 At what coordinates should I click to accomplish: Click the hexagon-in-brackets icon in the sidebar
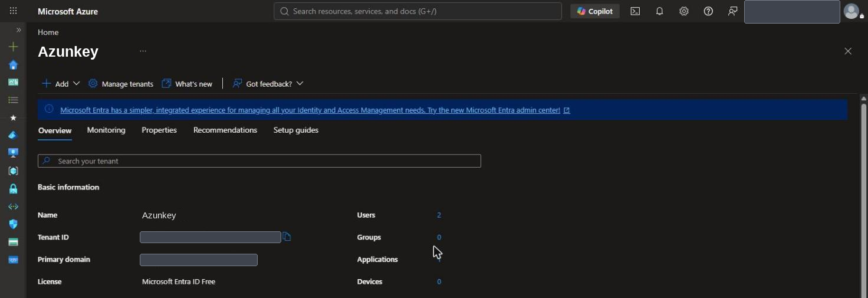point(13,171)
